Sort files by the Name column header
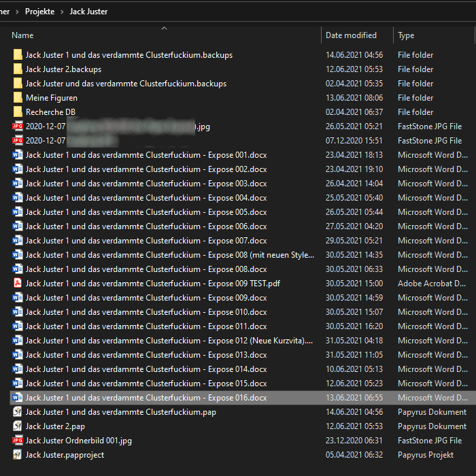The image size is (476, 476). [22, 35]
